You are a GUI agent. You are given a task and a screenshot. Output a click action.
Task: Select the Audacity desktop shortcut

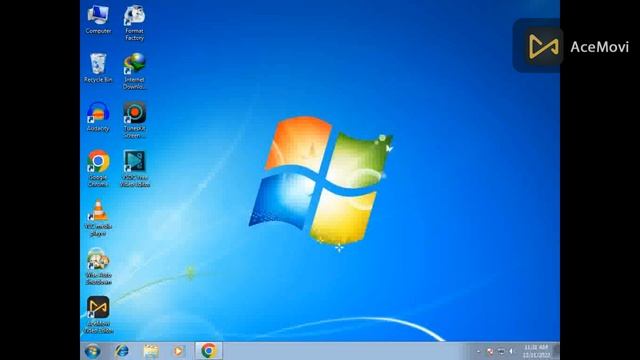tap(98, 117)
